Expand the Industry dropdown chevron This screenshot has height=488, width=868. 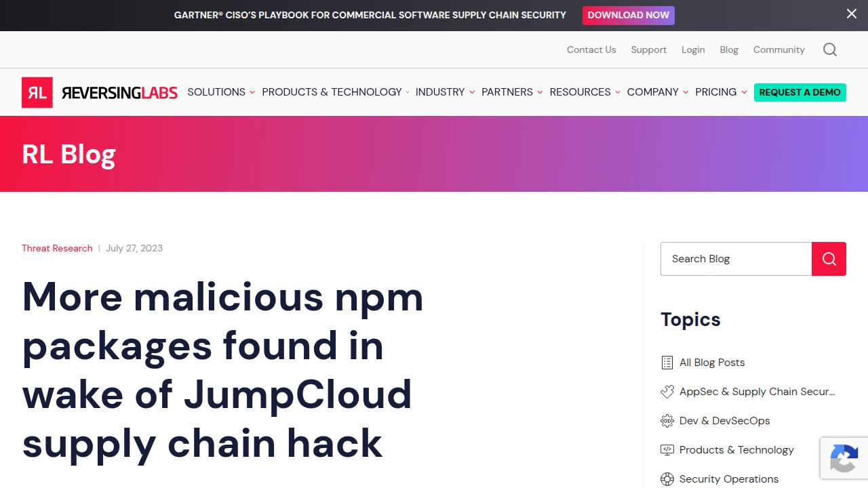click(x=472, y=92)
